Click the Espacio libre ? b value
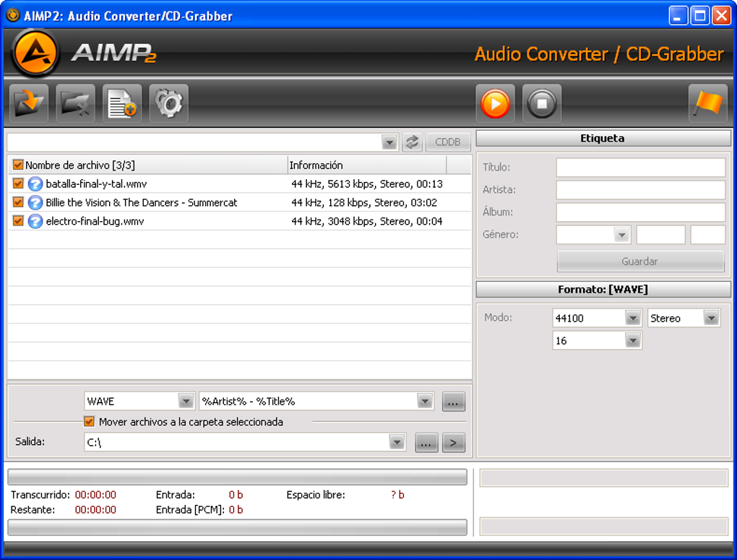The height and width of the screenshot is (560, 737). 397,495
